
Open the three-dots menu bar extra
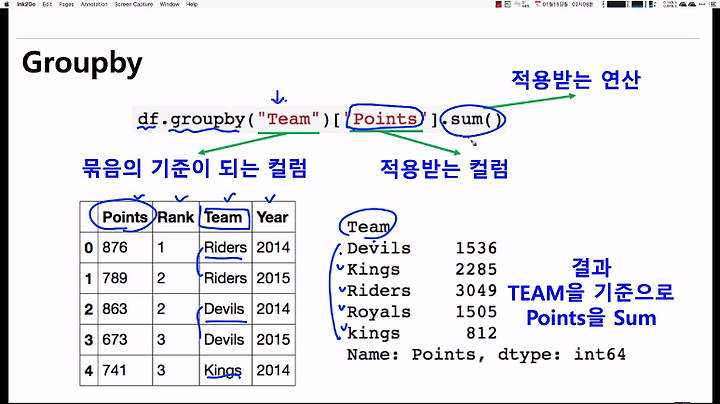[702, 4]
